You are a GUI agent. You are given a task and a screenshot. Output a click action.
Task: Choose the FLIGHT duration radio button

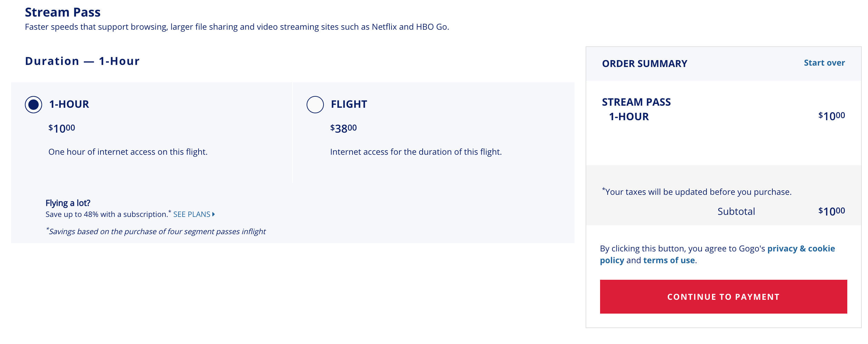315,104
